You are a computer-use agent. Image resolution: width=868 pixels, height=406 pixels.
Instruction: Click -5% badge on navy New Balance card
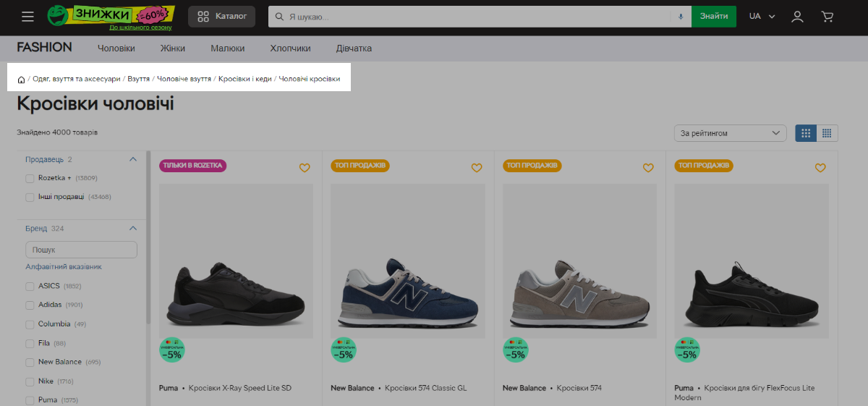coord(344,350)
